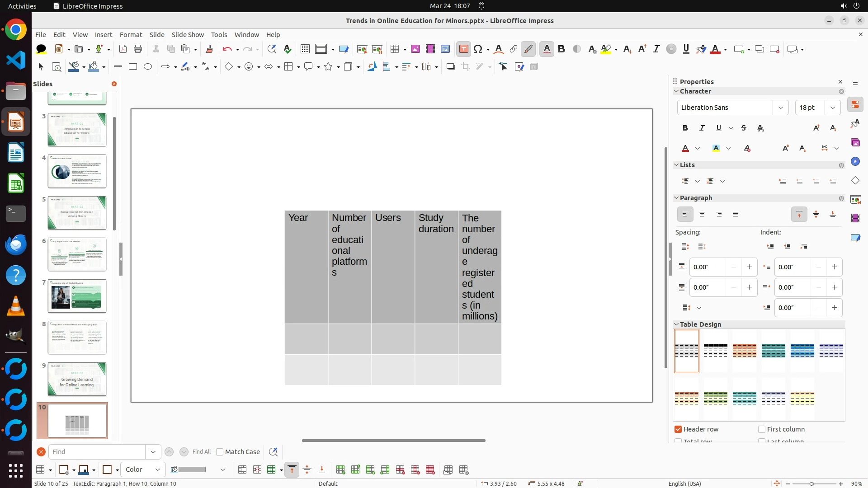This screenshot has width=868, height=488.
Task: Select the Rectangle drawing tool
Action: point(133,67)
